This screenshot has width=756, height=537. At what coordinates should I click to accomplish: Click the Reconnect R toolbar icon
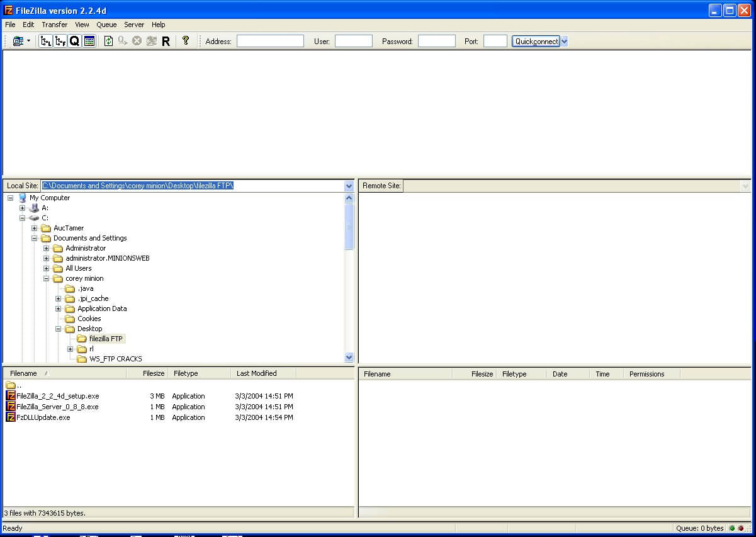[x=166, y=41]
